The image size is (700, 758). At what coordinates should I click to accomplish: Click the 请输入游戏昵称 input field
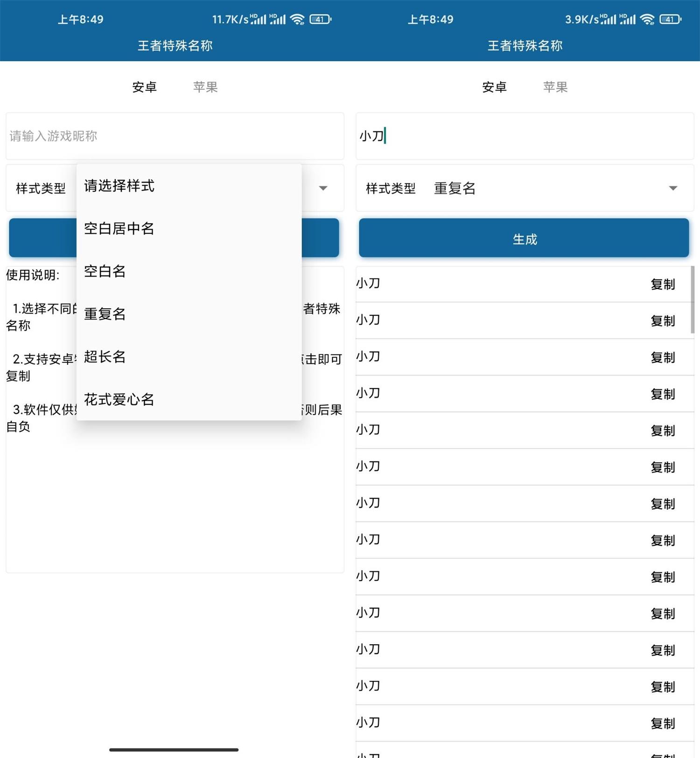(175, 136)
